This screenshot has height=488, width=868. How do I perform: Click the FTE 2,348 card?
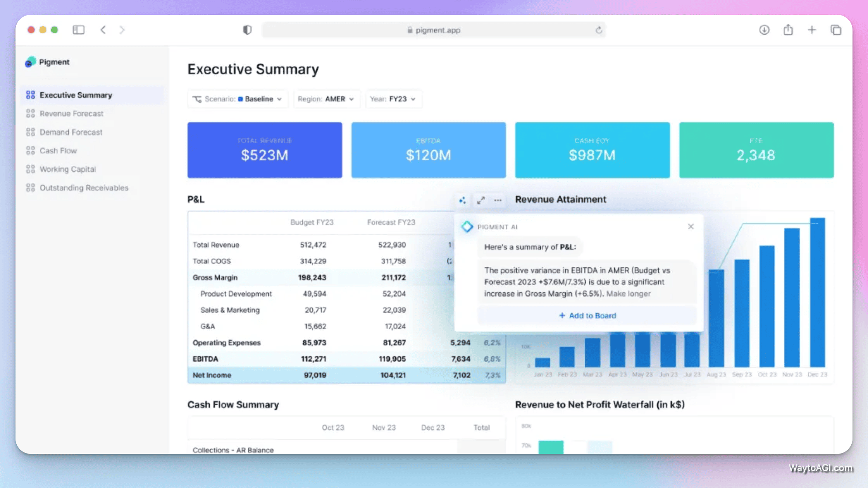click(756, 150)
